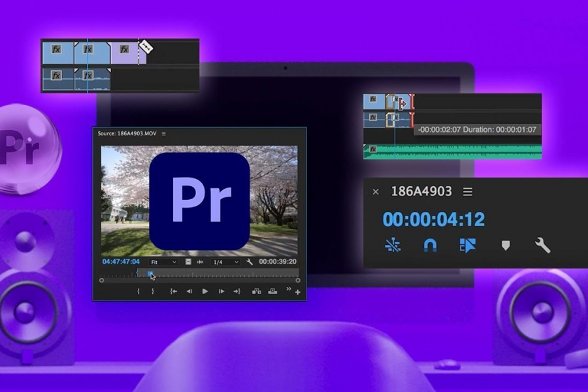Click fx badge on second top-left audio clip

coord(88,76)
